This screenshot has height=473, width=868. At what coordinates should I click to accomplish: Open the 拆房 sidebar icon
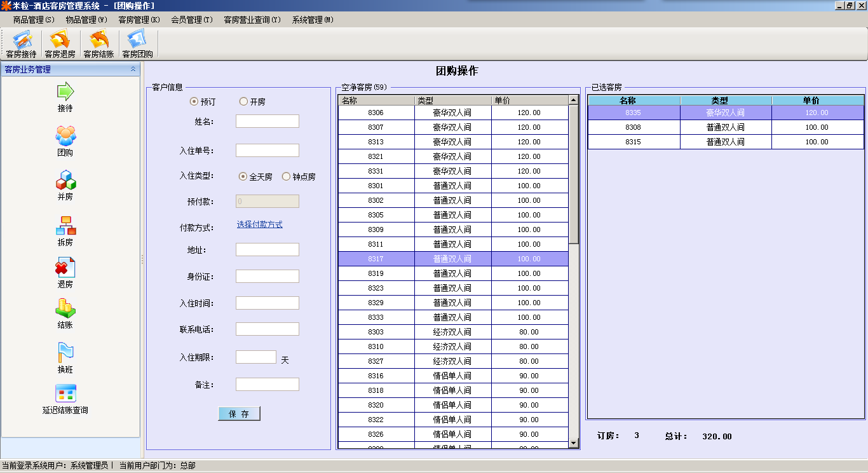(65, 226)
